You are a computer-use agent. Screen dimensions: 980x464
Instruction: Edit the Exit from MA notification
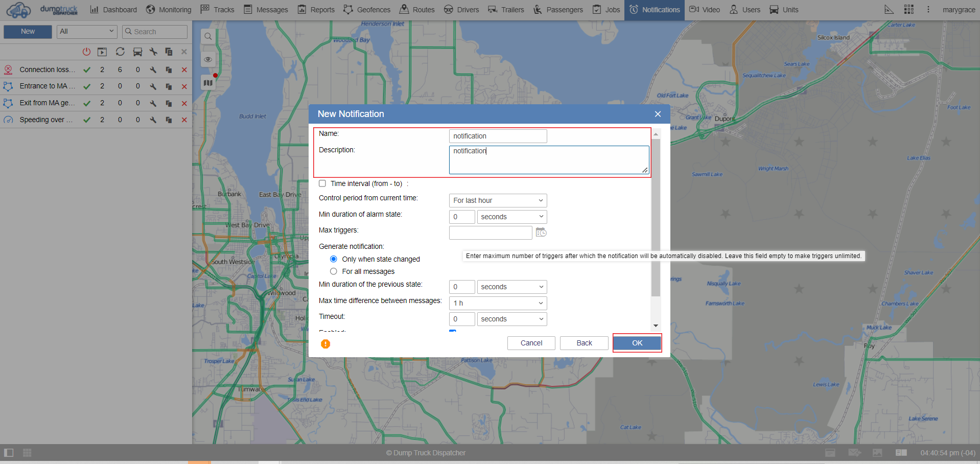point(153,103)
